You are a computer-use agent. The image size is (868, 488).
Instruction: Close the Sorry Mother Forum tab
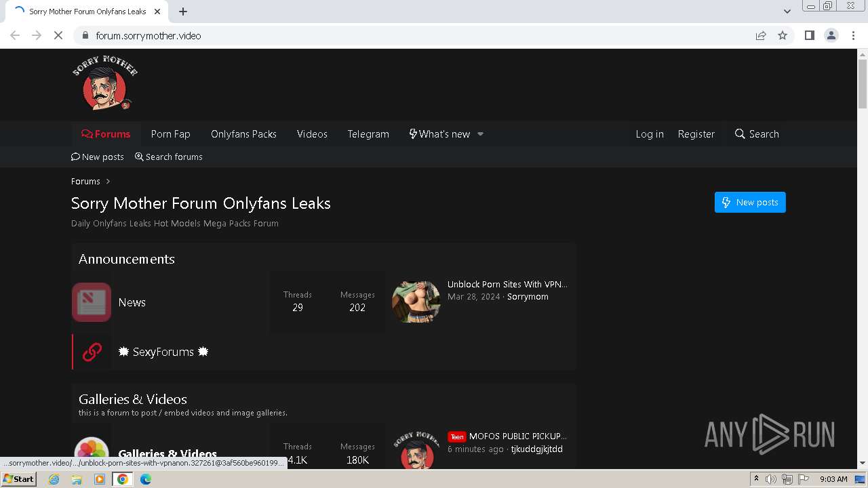tap(157, 12)
